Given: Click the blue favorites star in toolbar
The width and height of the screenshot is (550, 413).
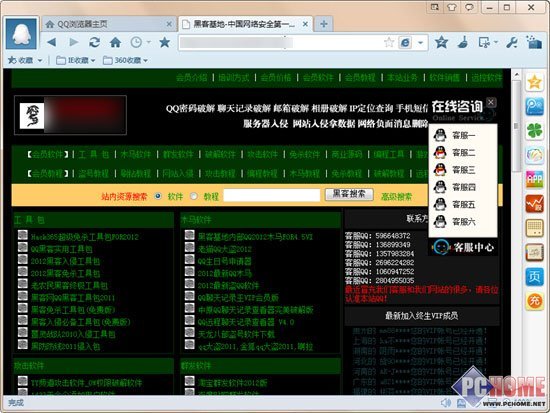Looking at the screenshot, I should (x=164, y=42).
